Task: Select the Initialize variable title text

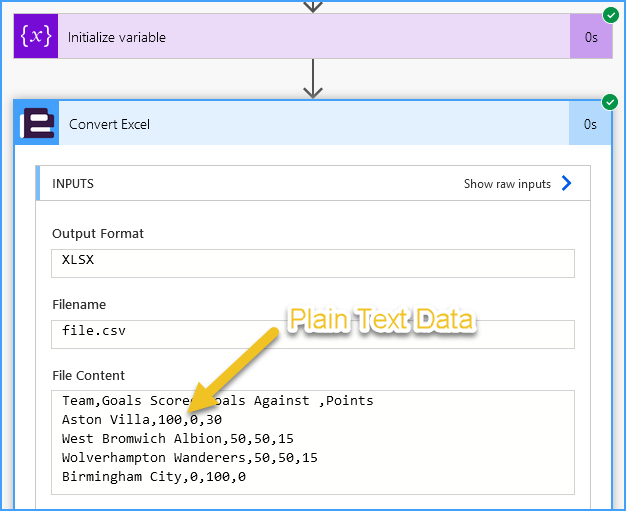Action: (x=117, y=37)
